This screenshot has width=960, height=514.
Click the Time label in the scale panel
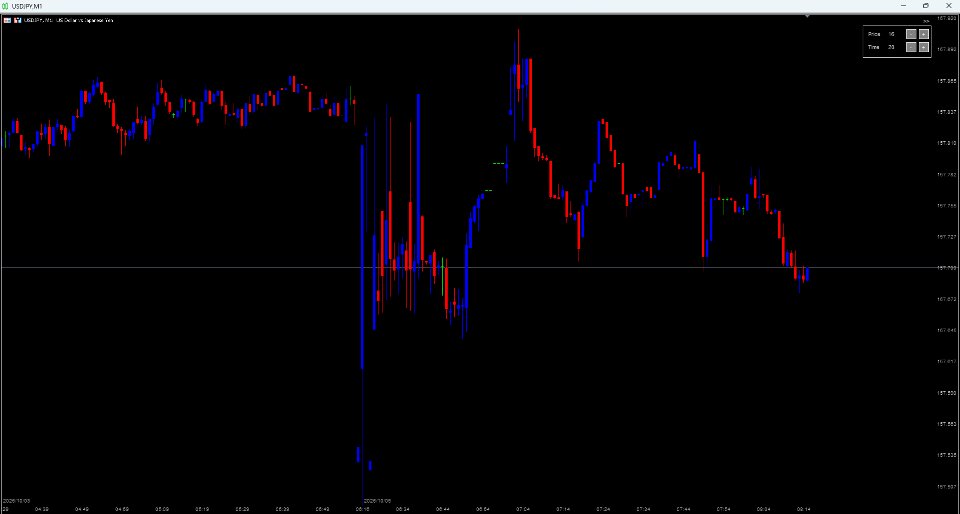pos(874,47)
